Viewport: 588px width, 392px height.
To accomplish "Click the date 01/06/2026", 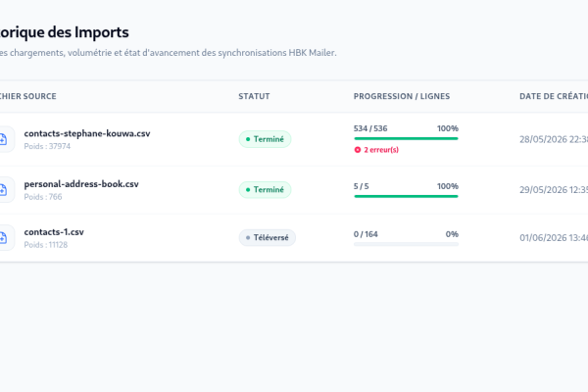I will coord(543,238).
